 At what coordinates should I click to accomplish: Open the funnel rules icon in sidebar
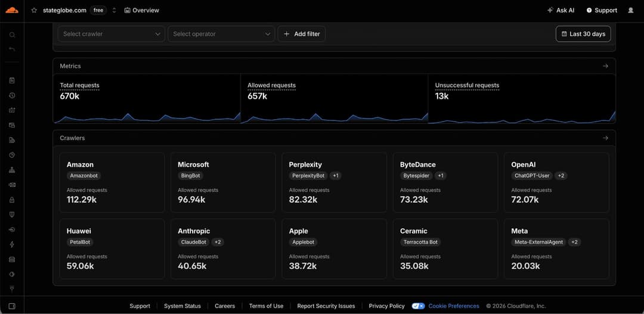(12, 289)
